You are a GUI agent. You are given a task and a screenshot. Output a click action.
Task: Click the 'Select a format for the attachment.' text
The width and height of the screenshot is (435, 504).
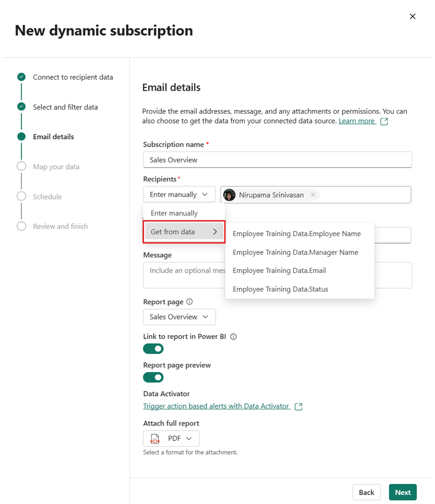pyautogui.click(x=190, y=452)
